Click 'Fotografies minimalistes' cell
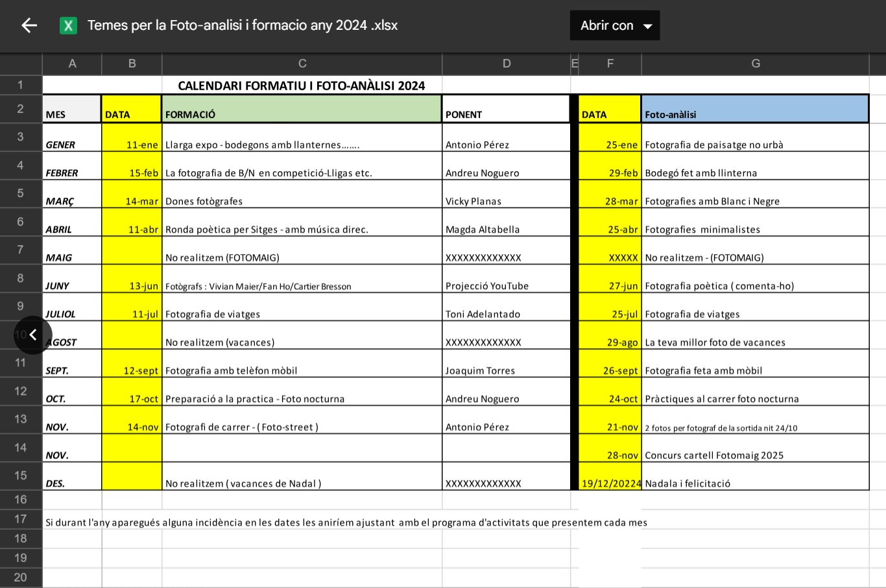 tap(755, 222)
